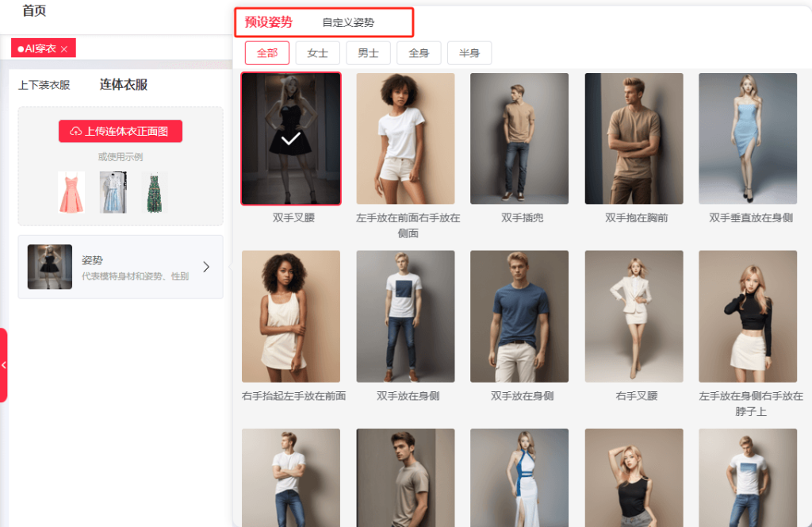Show only 半身 poses

tap(469, 53)
